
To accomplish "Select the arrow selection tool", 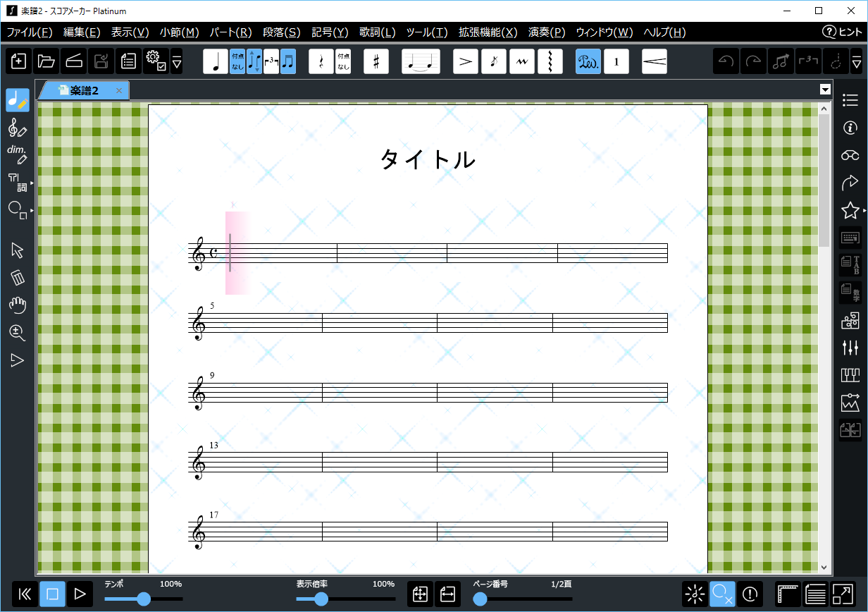I will point(18,251).
